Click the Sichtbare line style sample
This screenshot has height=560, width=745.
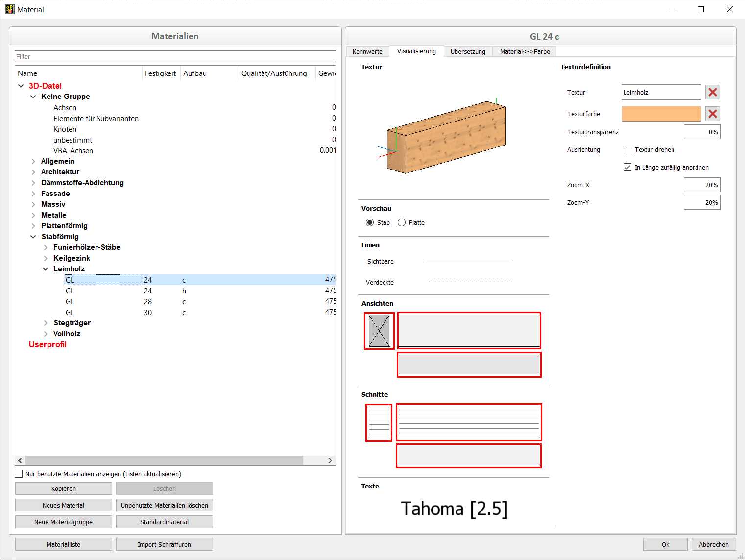point(468,261)
